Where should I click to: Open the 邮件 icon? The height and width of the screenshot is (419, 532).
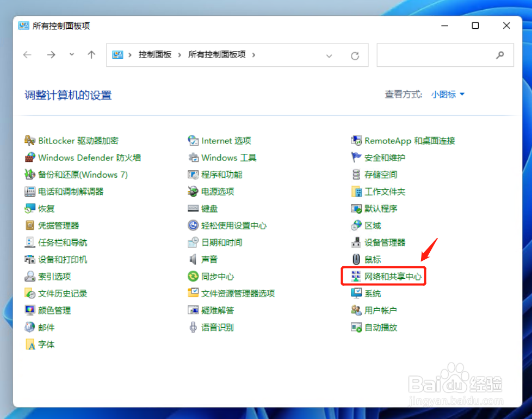[x=30, y=327]
